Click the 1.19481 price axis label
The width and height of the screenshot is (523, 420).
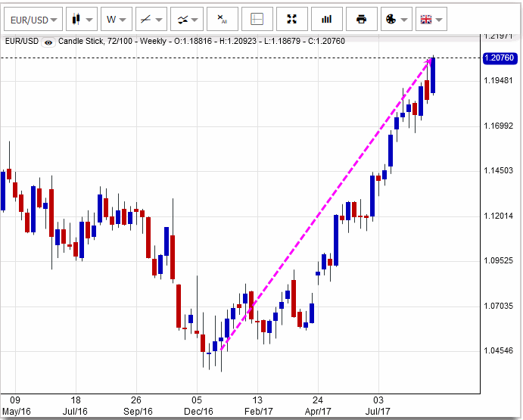coord(498,80)
